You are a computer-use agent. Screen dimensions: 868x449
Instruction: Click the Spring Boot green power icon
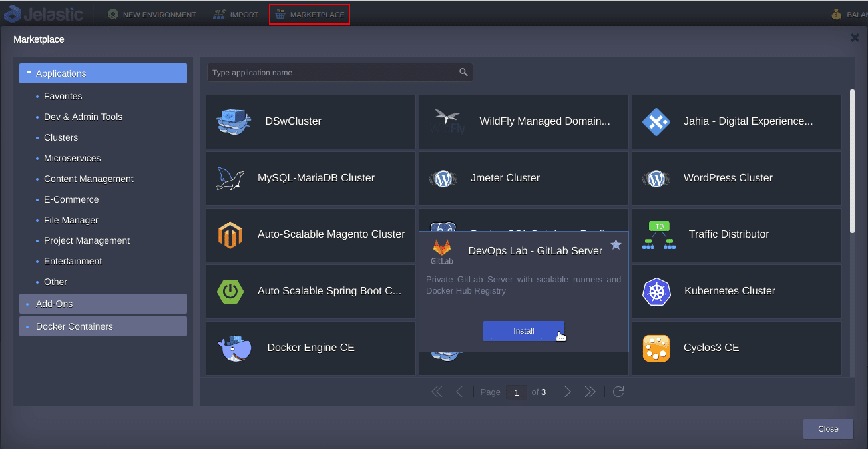[x=230, y=291]
